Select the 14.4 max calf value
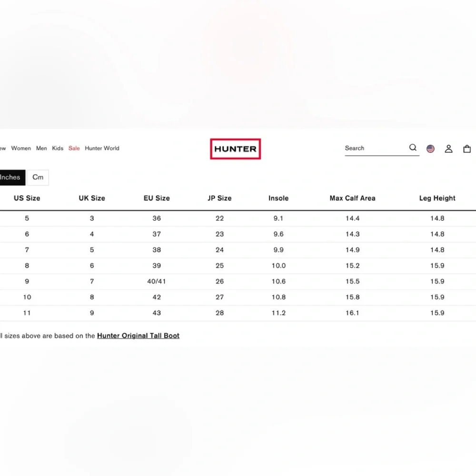 (x=352, y=218)
